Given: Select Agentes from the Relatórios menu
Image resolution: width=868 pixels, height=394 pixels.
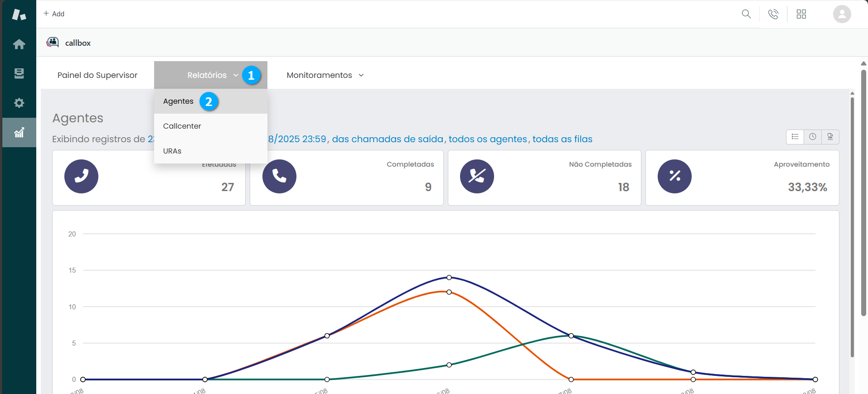Looking at the screenshot, I should (178, 101).
